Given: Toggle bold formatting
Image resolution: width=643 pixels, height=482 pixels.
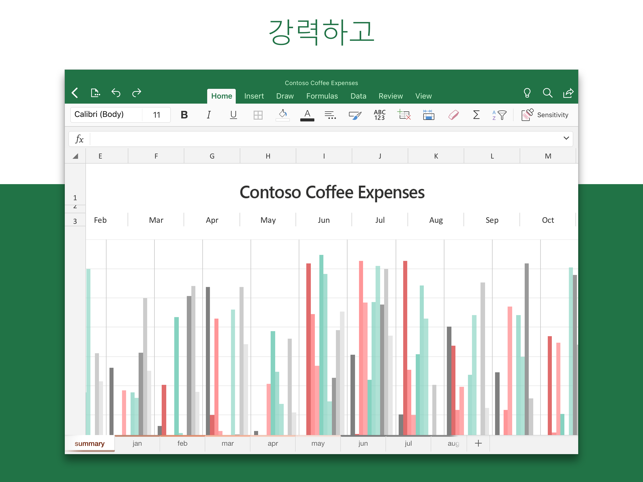Looking at the screenshot, I should (184, 115).
